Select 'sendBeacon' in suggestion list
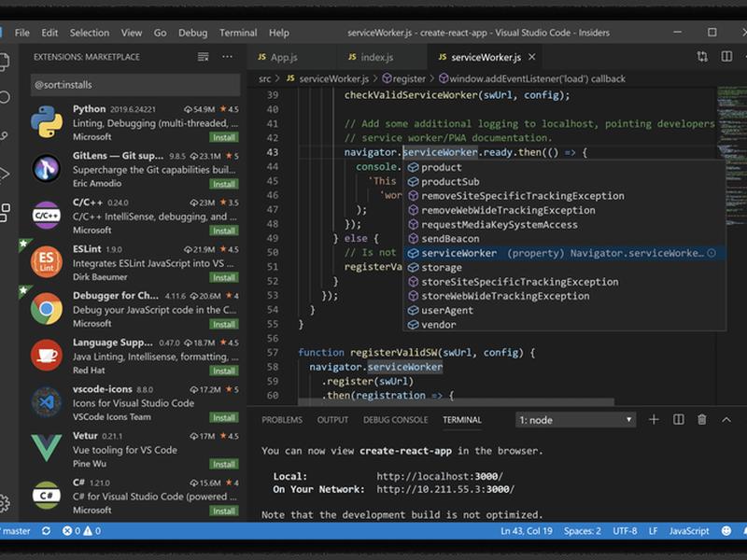 [565, 239]
